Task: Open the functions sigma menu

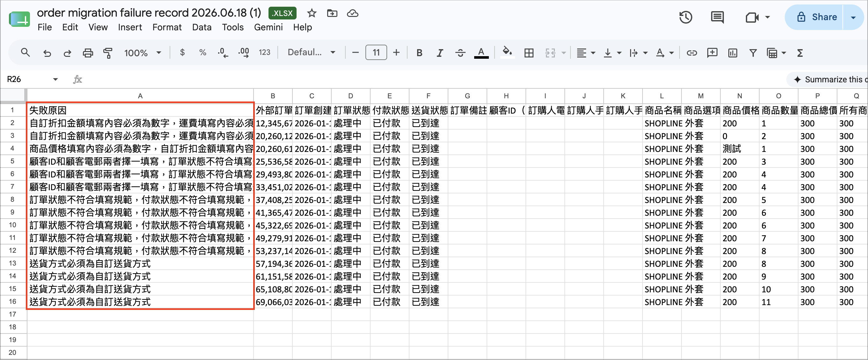Action: click(x=800, y=53)
